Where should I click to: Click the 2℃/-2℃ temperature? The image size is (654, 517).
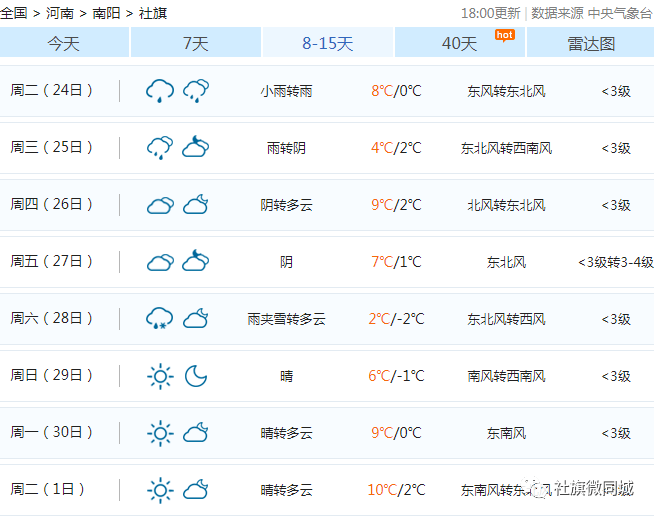click(x=396, y=319)
